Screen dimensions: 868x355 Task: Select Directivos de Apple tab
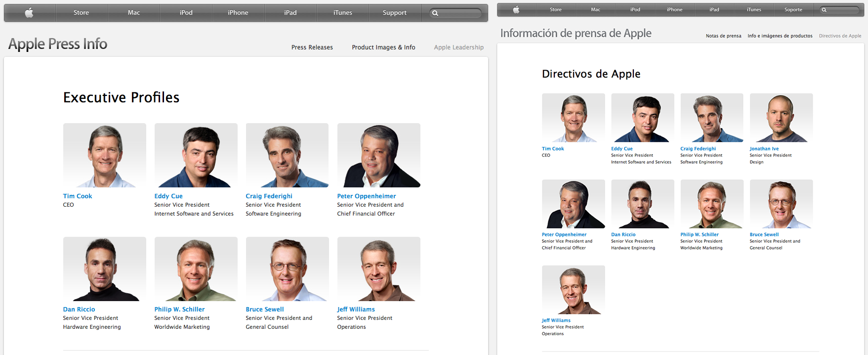(x=840, y=36)
